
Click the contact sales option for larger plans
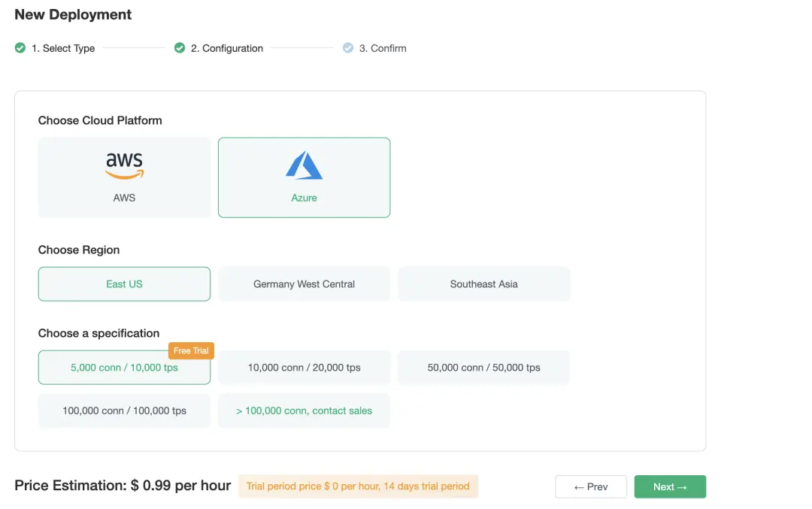pyautogui.click(x=304, y=411)
